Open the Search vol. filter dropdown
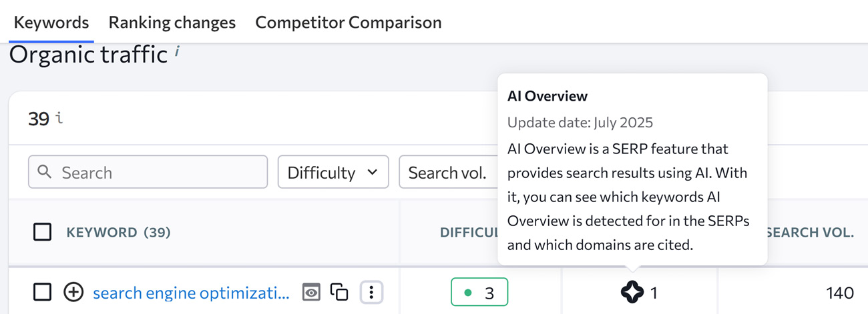This screenshot has height=314, width=868. tap(447, 172)
